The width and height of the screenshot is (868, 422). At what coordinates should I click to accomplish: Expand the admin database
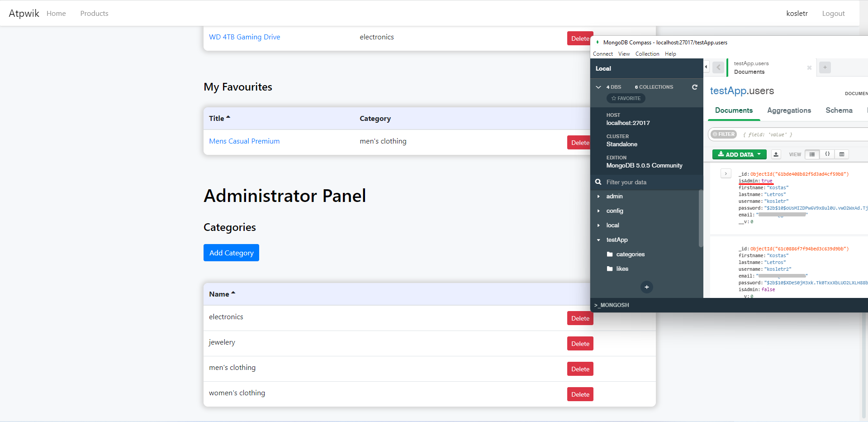(598, 197)
